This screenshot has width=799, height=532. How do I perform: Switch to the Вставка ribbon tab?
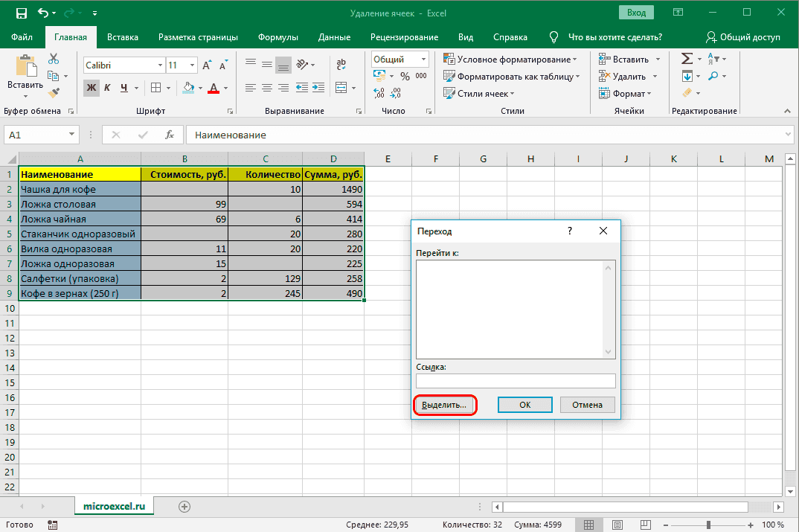123,37
